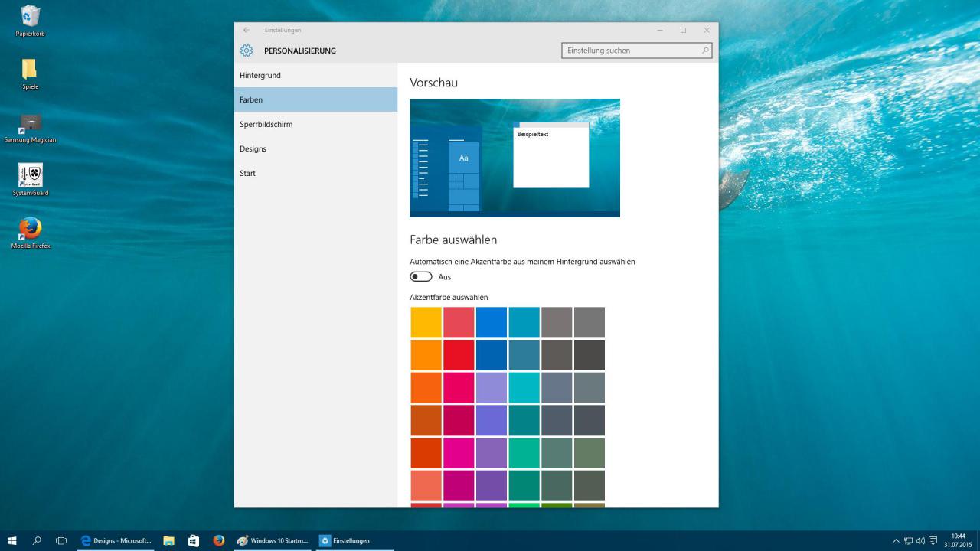Image resolution: width=980 pixels, height=551 pixels.
Task: Open the Papierkorb desktop icon
Action: pos(30,21)
